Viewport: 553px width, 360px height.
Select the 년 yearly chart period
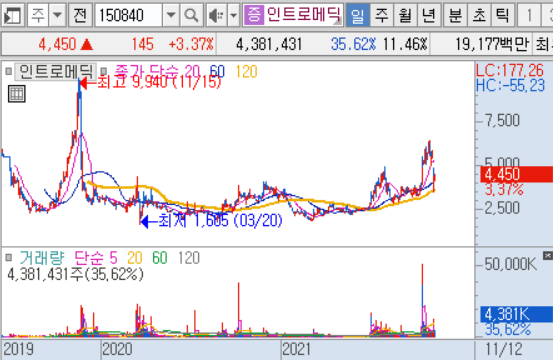(x=429, y=15)
